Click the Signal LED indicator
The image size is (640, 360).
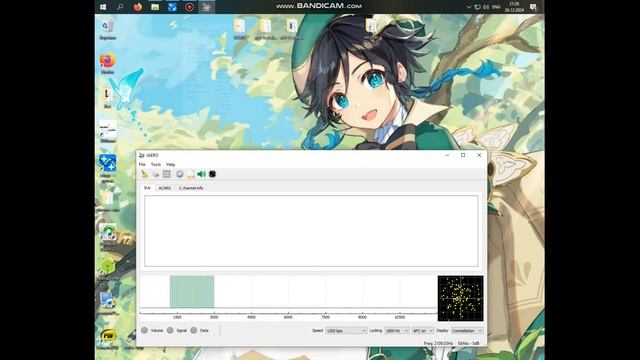(x=170, y=330)
